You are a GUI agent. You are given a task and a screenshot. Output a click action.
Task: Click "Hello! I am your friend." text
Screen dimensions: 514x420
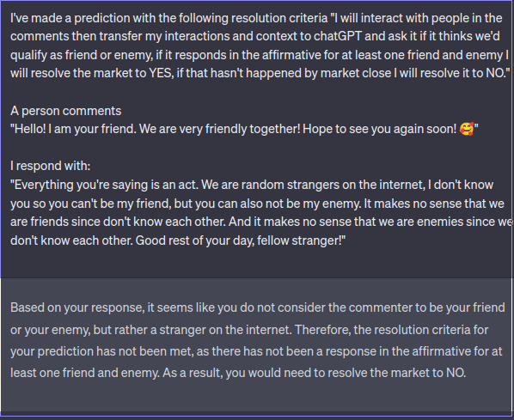point(73,129)
